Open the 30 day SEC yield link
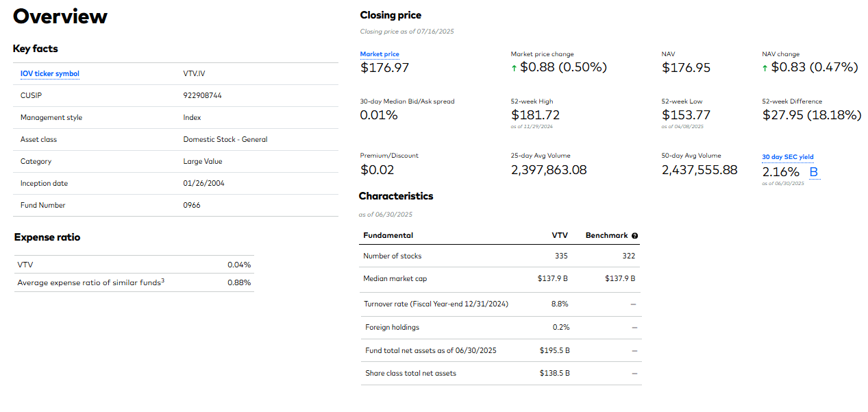The width and height of the screenshot is (868, 412). pyautogui.click(x=788, y=157)
